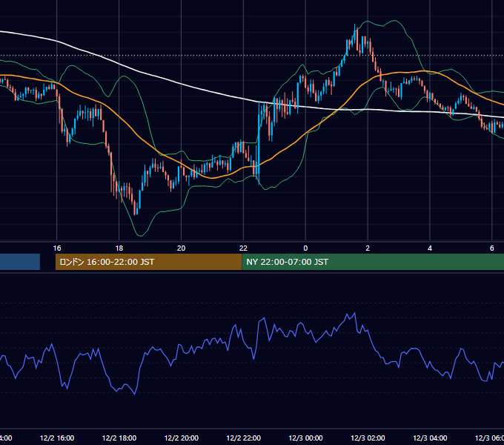Viewport: 504px width, 445px height.
Task: Click the blue session bar left of London
Action: [x=20, y=262]
